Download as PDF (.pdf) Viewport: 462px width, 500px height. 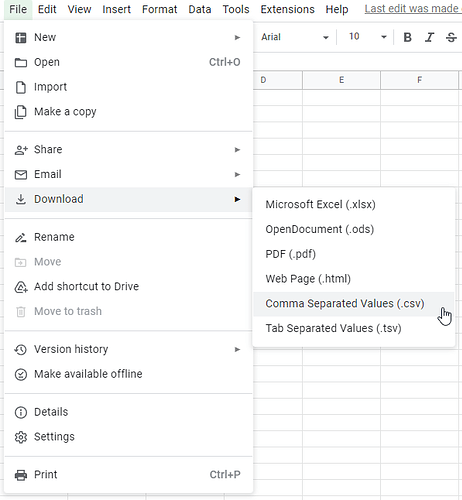pos(354,254)
